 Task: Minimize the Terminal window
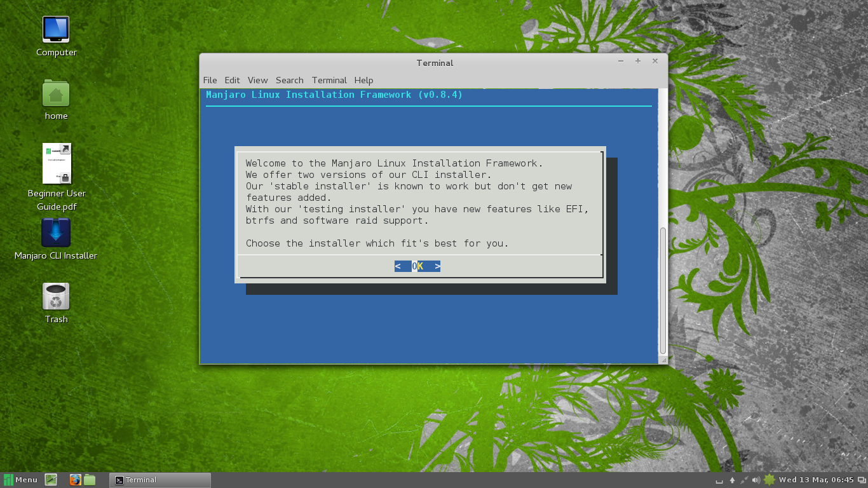tap(621, 62)
